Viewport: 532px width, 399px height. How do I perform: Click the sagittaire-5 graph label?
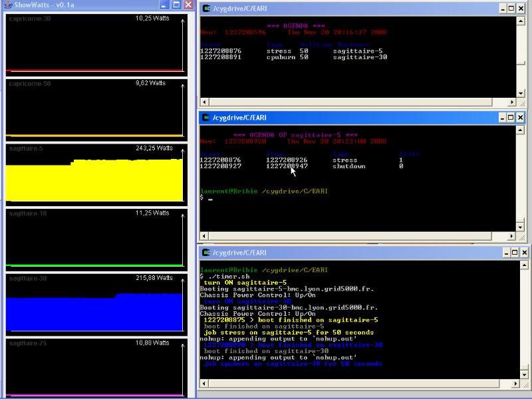[26, 148]
